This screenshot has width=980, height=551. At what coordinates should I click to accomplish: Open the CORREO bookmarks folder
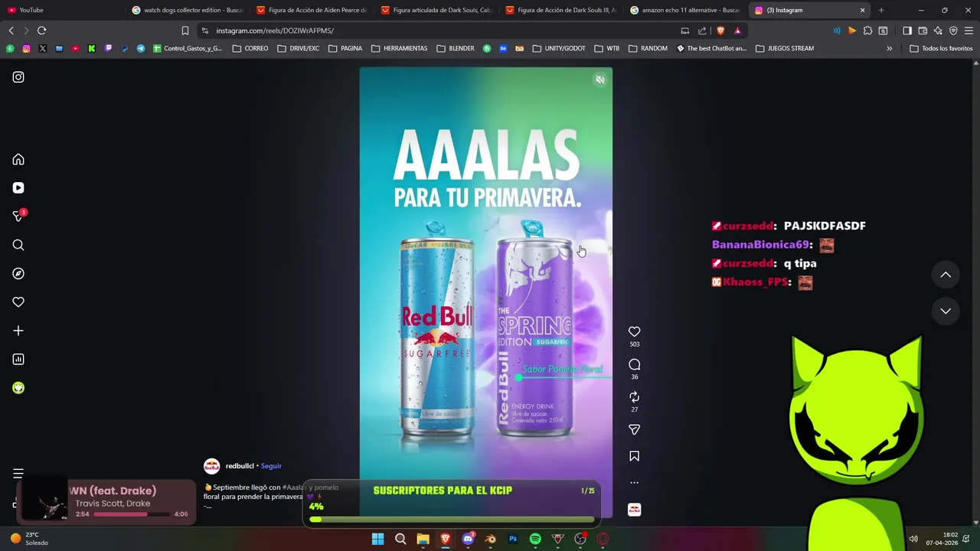(250, 48)
